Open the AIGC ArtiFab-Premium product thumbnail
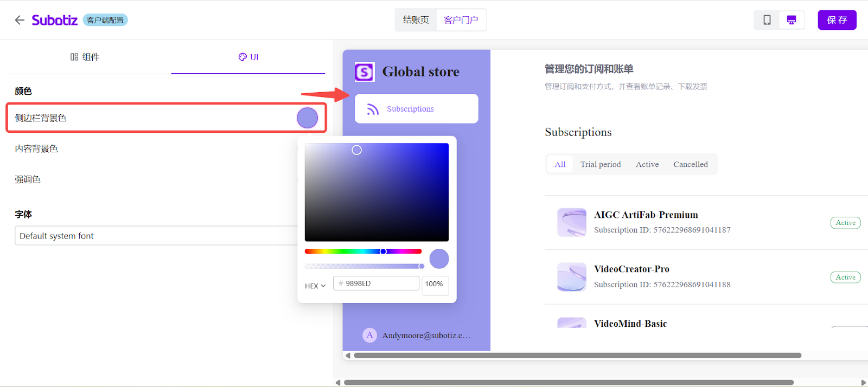The height and width of the screenshot is (387, 868). pos(571,222)
